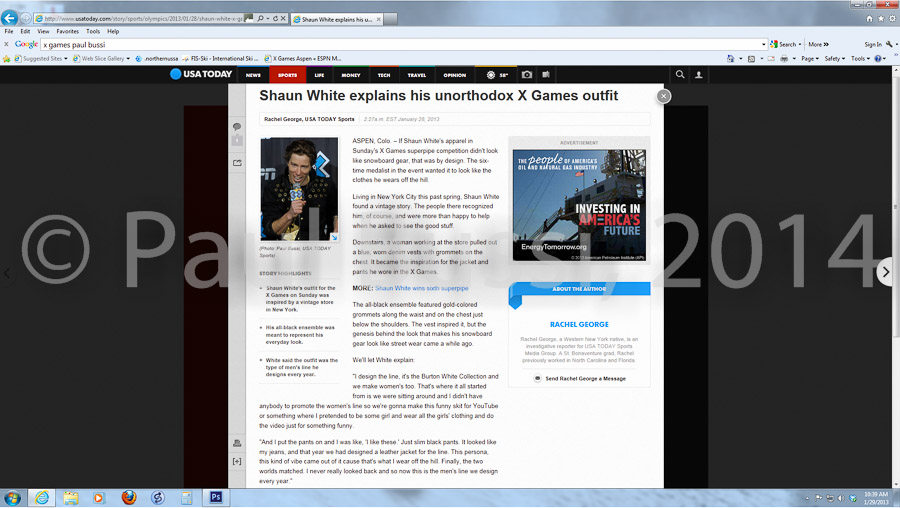
Task: Click the article share icon
Action: [237, 163]
